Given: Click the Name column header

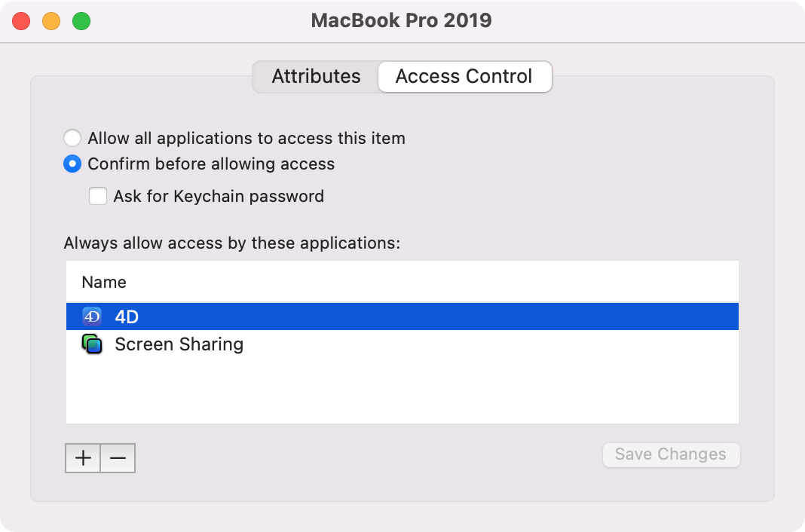Looking at the screenshot, I should point(104,282).
